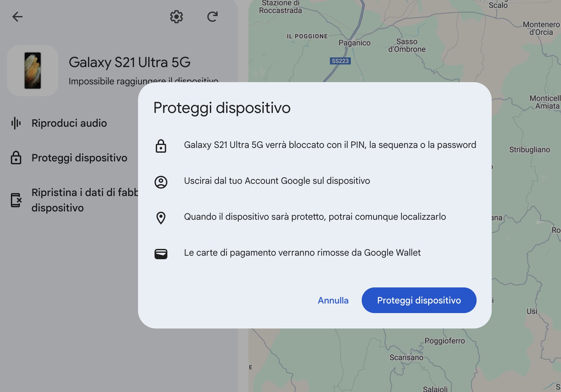Image resolution: width=561 pixels, height=392 pixels.
Task: Click text 'potrai comunque localizzarlo'
Action: (387, 217)
